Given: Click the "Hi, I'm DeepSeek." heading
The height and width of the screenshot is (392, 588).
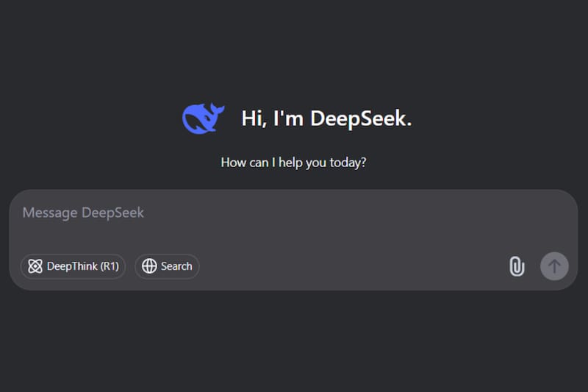Looking at the screenshot, I should 326,118.
